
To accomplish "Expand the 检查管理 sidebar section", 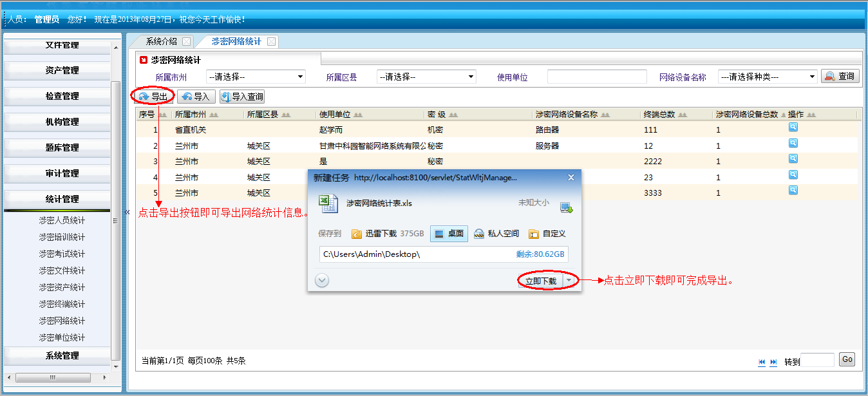I will [x=57, y=96].
